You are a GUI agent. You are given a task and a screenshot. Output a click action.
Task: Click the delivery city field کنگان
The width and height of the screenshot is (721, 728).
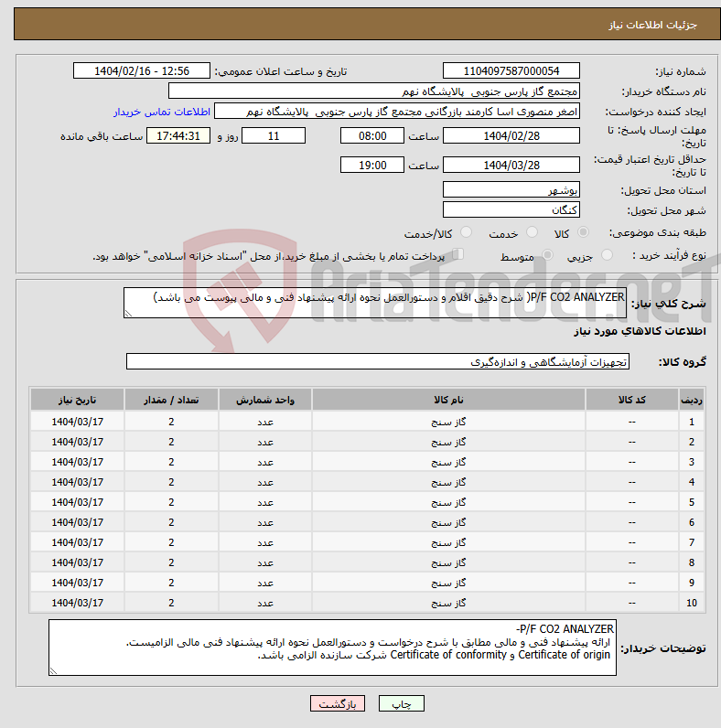[x=511, y=209]
